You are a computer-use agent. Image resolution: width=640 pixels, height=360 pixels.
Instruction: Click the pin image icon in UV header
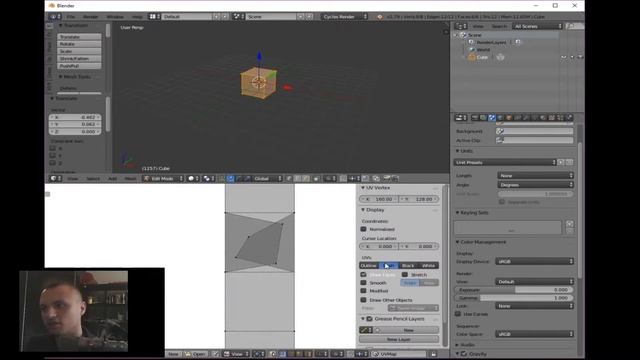click(x=216, y=354)
